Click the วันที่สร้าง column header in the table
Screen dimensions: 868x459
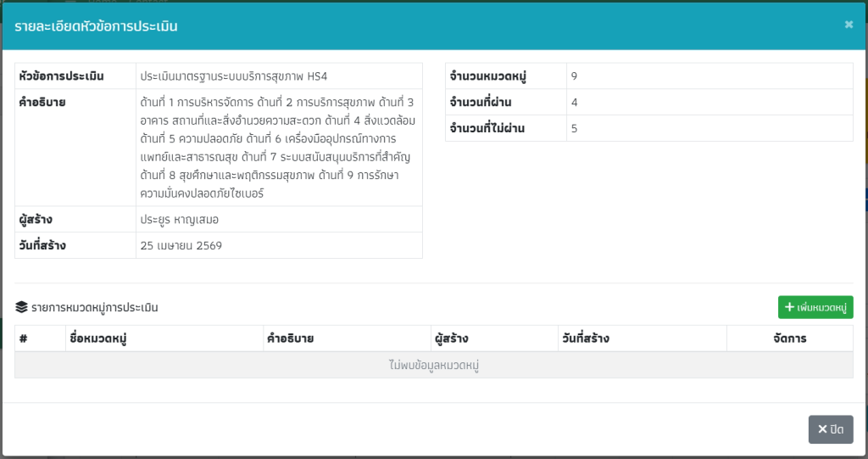[x=586, y=339]
